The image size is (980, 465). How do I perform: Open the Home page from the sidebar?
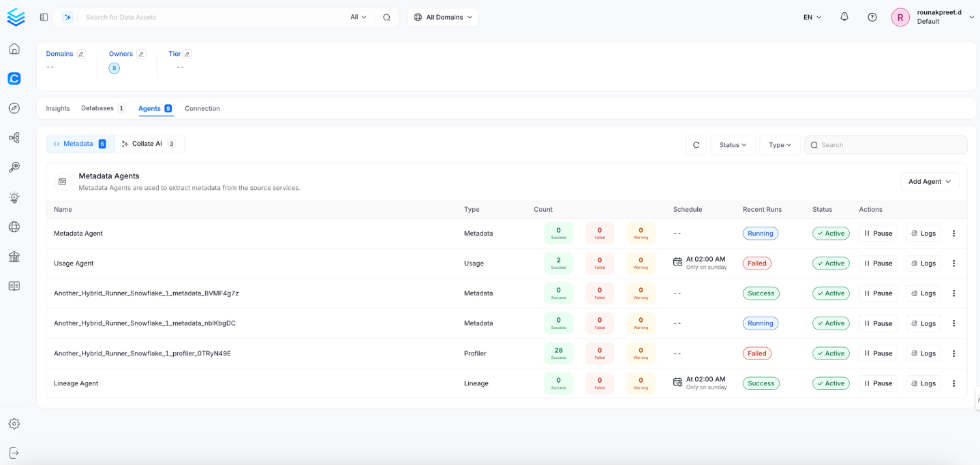click(14, 48)
